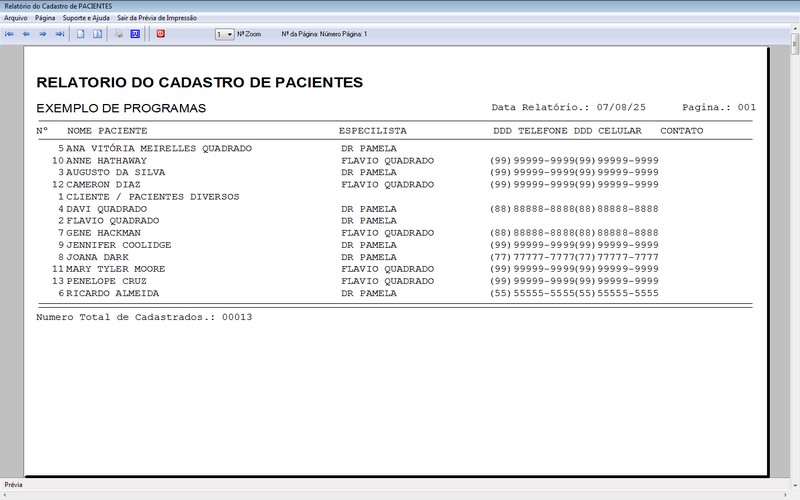Click the vertical scrollbar up arrow
This screenshot has height=500, width=800.
pyautogui.click(x=795, y=47)
